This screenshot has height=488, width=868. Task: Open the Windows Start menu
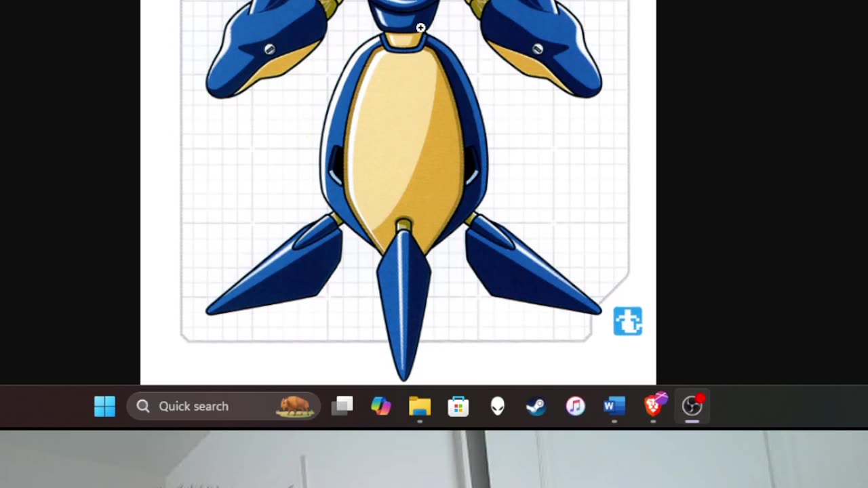pyautogui.click(x=104, y=406)
